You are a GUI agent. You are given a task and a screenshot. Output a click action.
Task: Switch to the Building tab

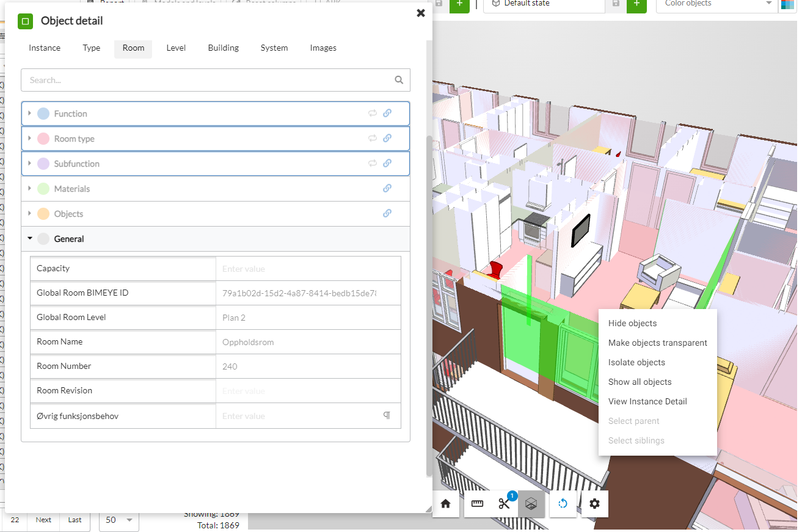click(x=223, y=48)
